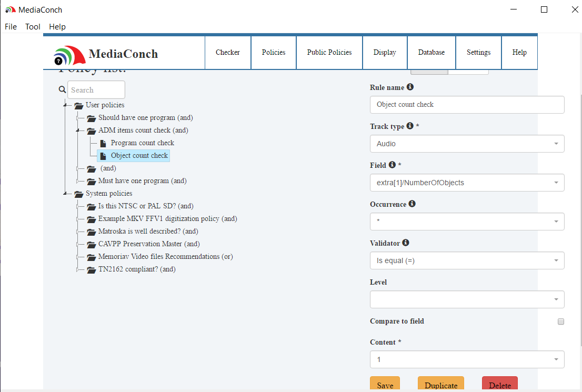
Task: Show the Track type info icon
Action: tap(410, 125)
